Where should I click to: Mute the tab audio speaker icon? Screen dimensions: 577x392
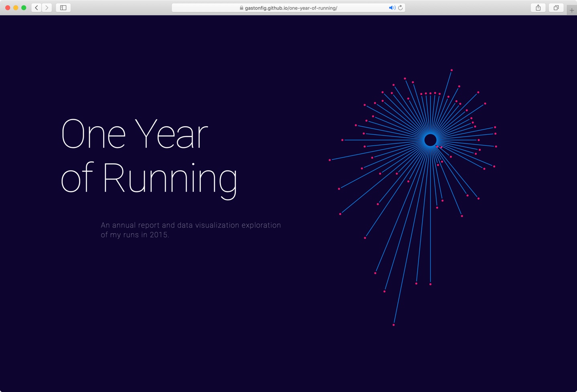point(392,8)
